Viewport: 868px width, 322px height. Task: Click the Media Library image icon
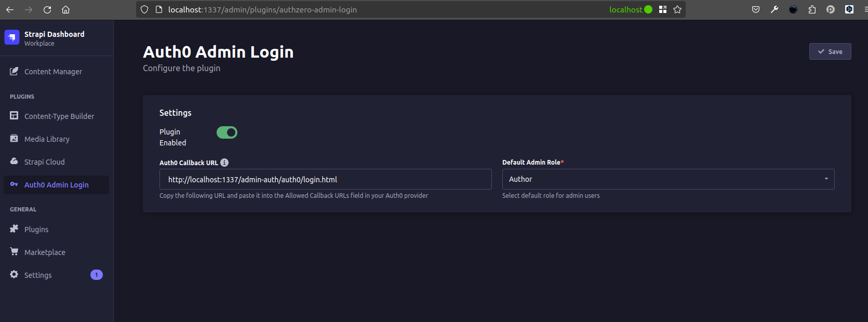pos(14,139)
